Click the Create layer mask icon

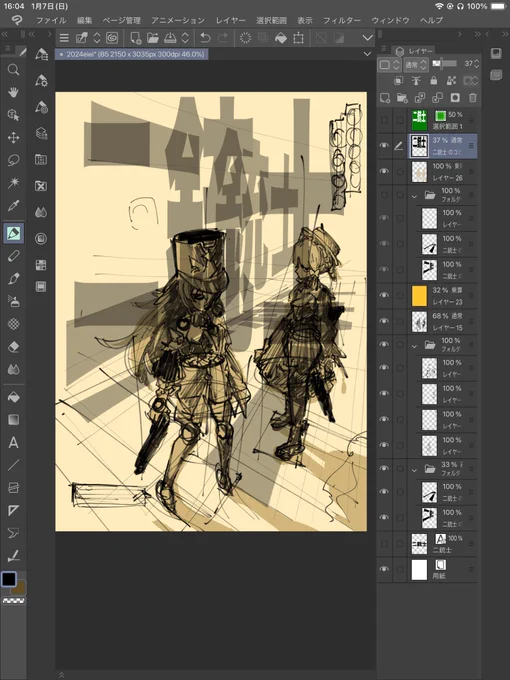[455, 98]
